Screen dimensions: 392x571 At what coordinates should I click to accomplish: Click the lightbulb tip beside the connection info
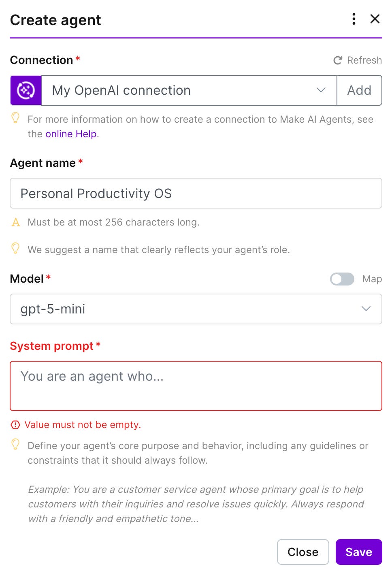15,118
